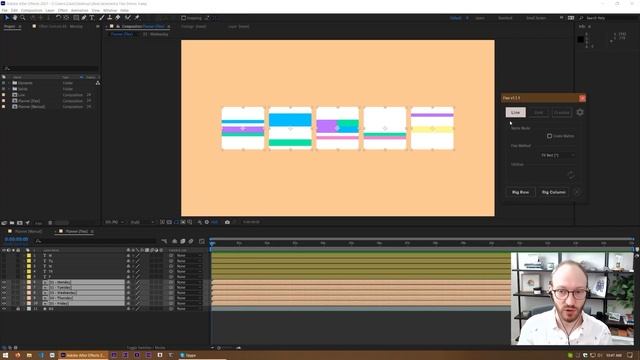The width and height of the screenshot is (640, 360).
Task: Open Windows Start menu
Action: (6, 355)
